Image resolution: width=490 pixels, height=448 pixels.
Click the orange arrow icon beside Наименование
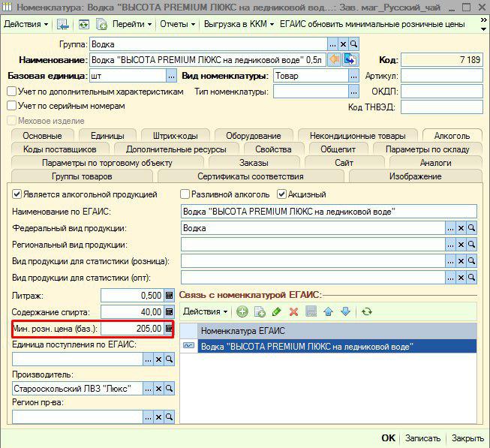(335, 59)
